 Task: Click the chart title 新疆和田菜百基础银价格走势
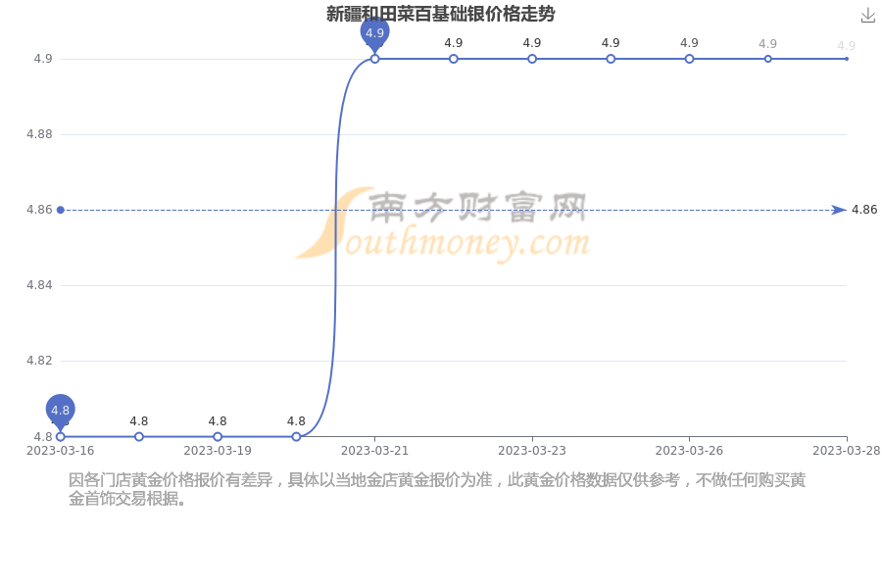(440, 14)
